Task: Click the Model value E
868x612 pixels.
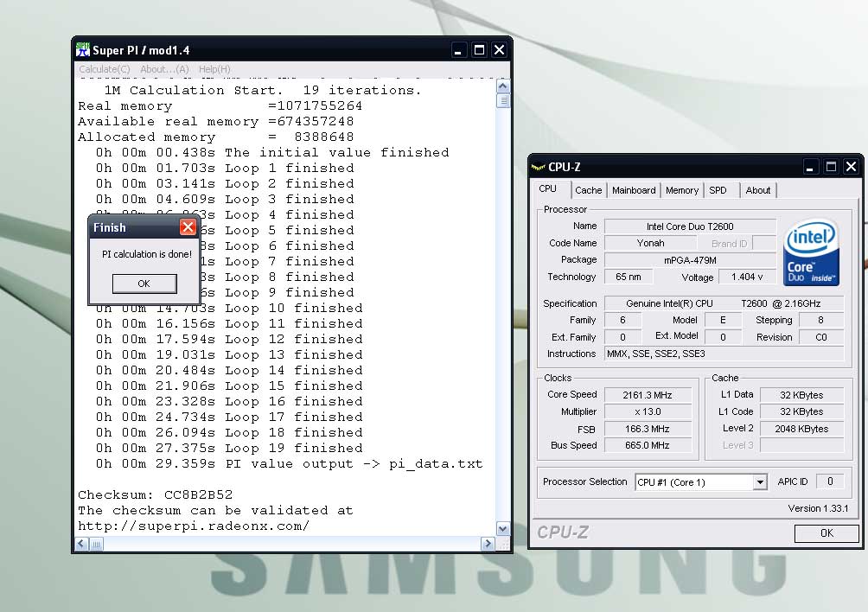Action: pyautogui.click(x=723, y=320)
